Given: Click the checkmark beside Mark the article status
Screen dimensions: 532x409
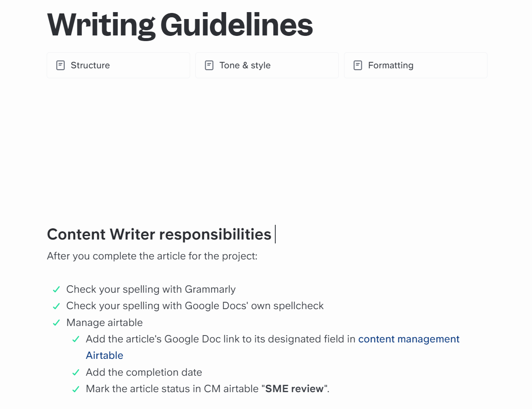Looking at the screenshot, I should pos(76,389).
